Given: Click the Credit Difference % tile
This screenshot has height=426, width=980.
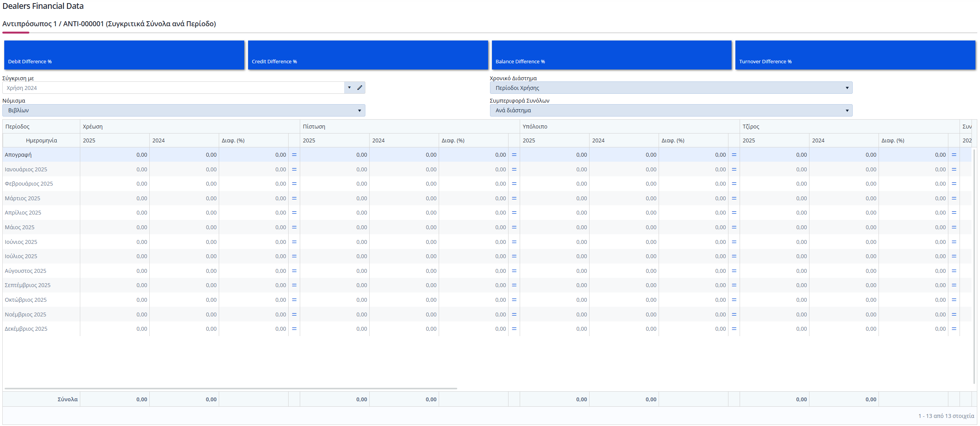Looking at the screenshot, I should coord(368,55).
